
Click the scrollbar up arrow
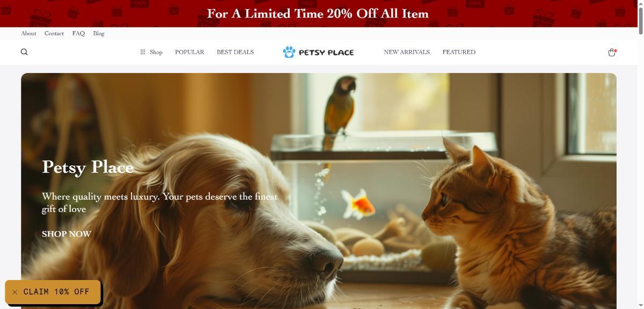(640, 4)
